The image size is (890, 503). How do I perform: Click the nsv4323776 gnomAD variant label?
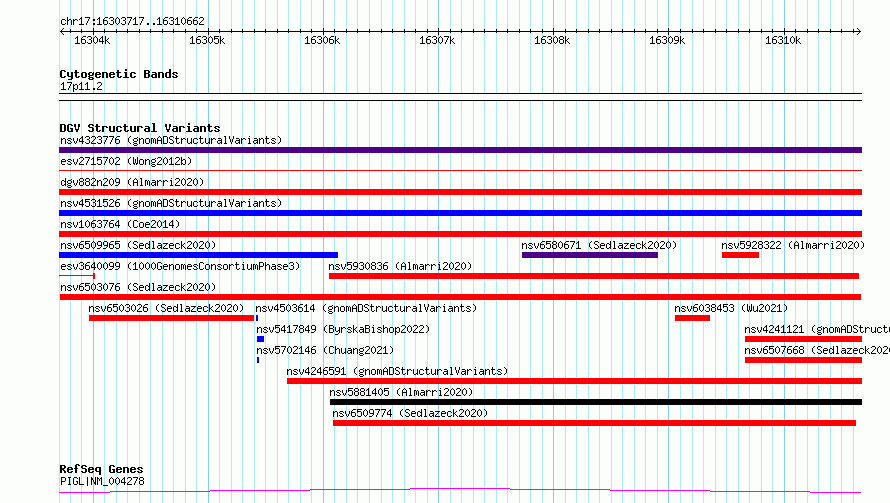[171, 140]
